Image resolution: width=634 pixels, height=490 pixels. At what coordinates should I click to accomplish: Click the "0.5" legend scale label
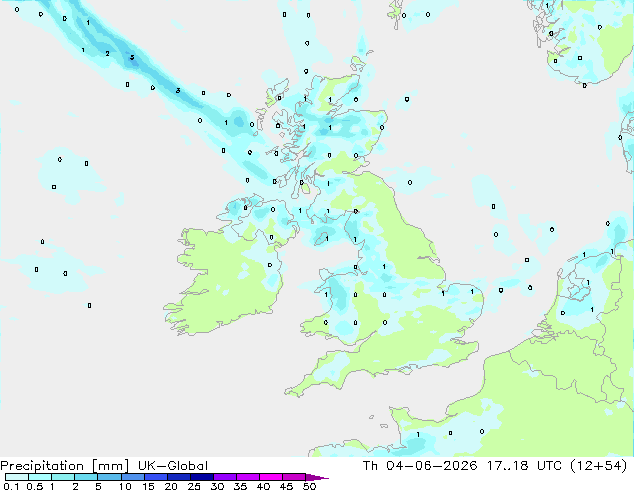[35, 486]
